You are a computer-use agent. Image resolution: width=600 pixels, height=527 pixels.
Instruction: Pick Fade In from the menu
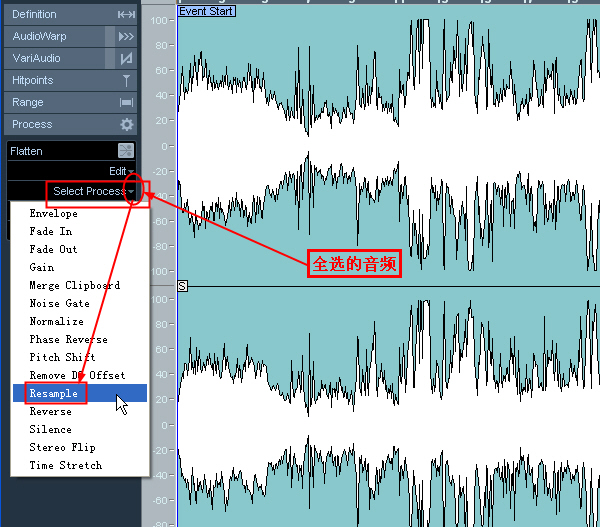[51, 231]
